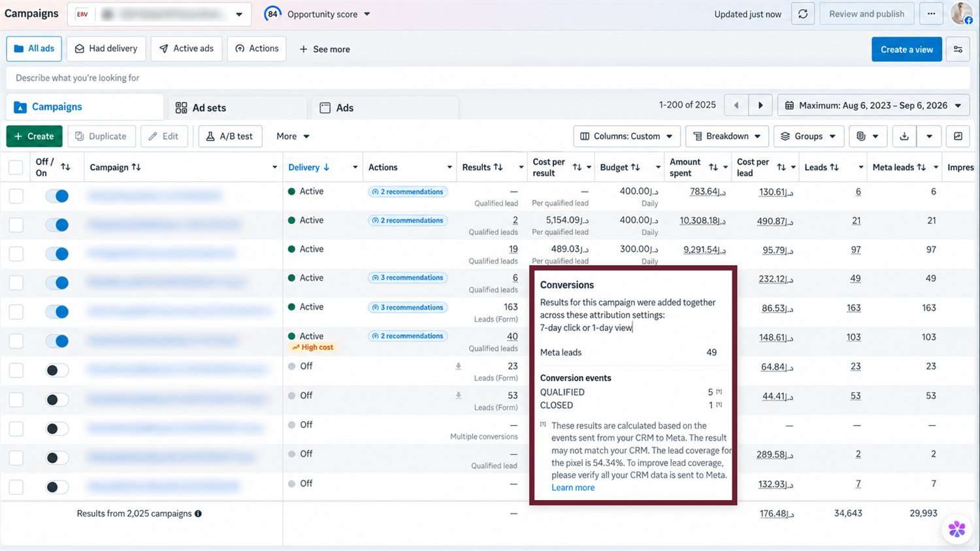Screen dimensions: 980x551
Task: Select the Active ads filter
Action: coord(186,49)
